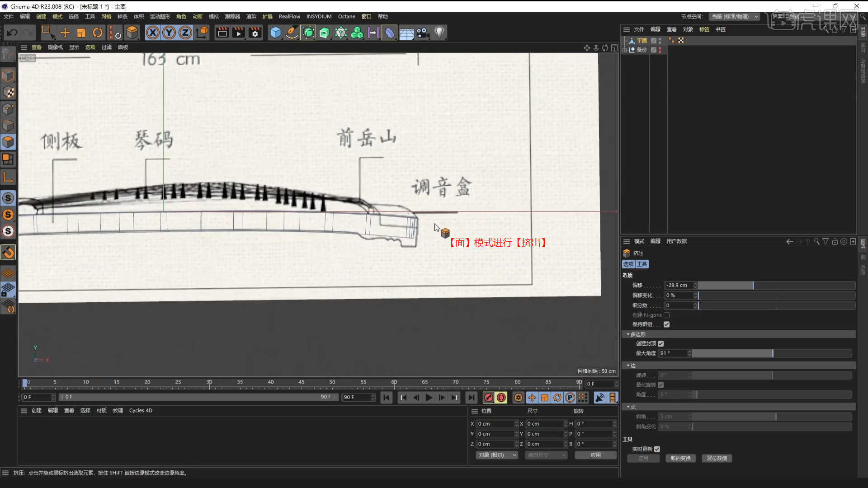Screen dimensions: 868x488
Task: Open the Octane menu
Action: click(x=346, y=16)
